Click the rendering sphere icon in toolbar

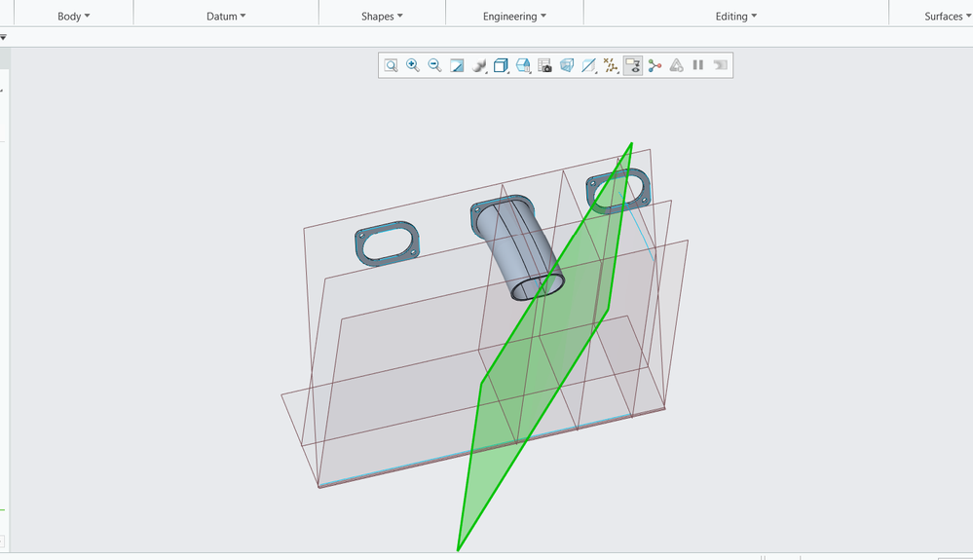pyautogui.click(x=479, y=65)
